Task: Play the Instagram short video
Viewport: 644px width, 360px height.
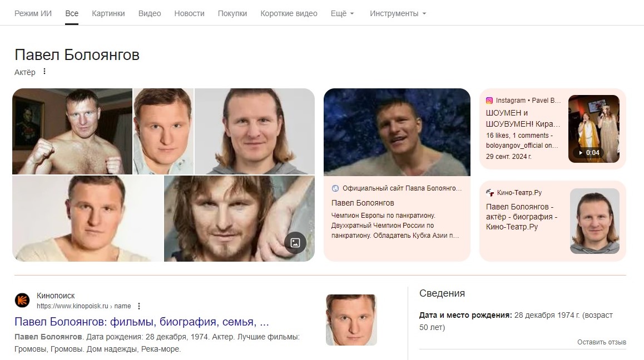Action: 593,128
